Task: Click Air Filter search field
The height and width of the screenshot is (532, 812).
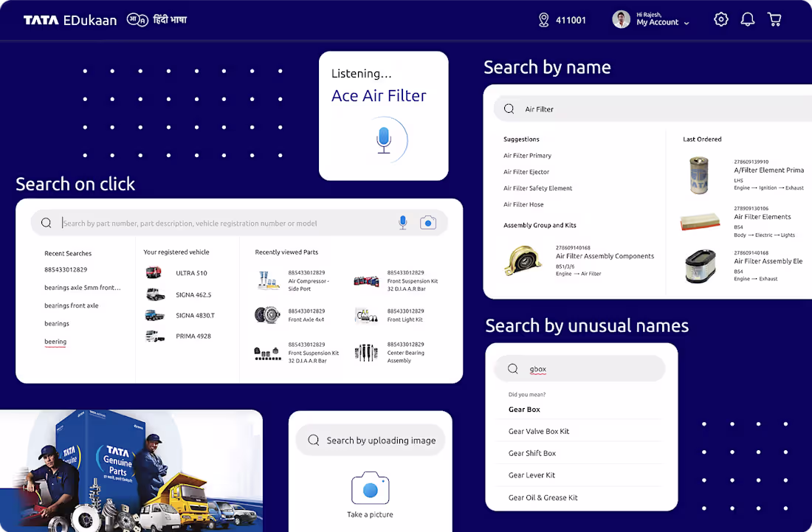Action: 653,108
